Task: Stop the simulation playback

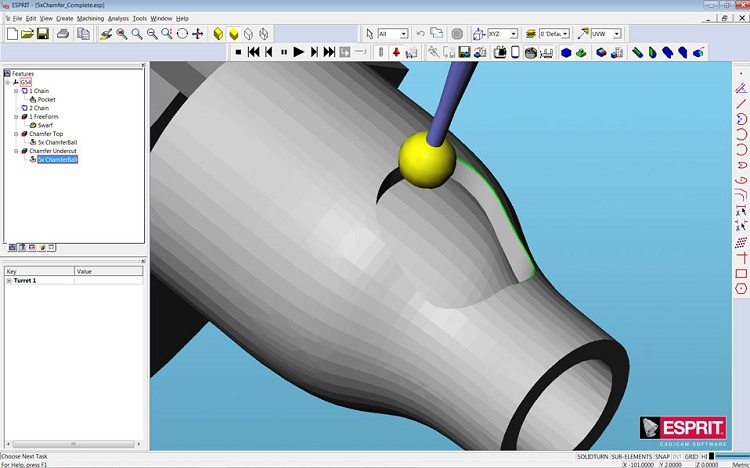Action: [238, 52]
